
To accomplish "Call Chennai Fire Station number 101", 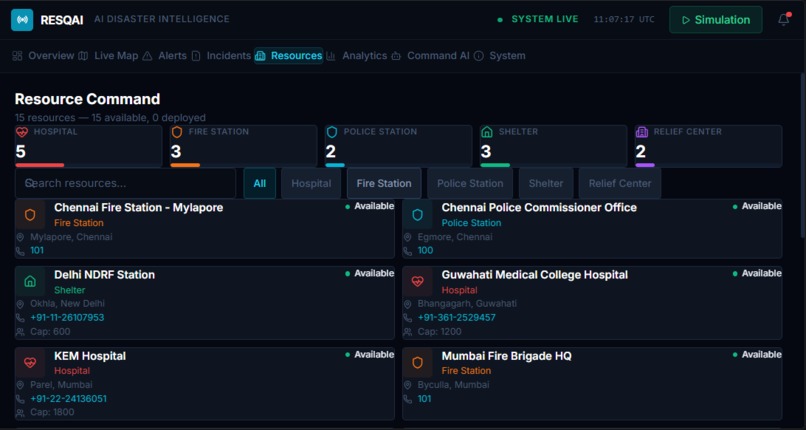I will [37, 251].
